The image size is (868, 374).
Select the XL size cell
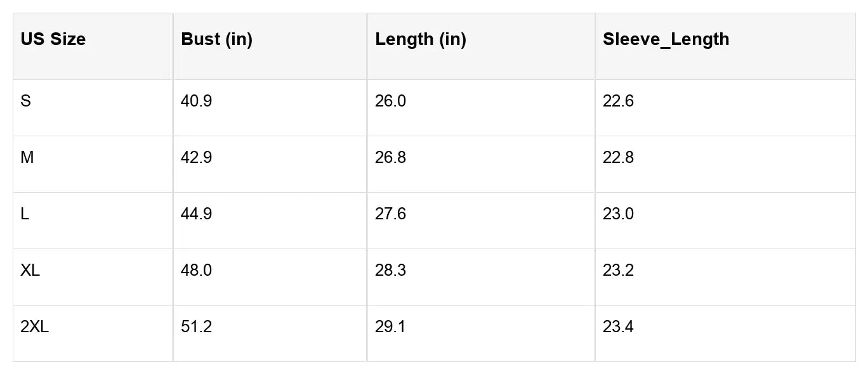coord(30,271)
